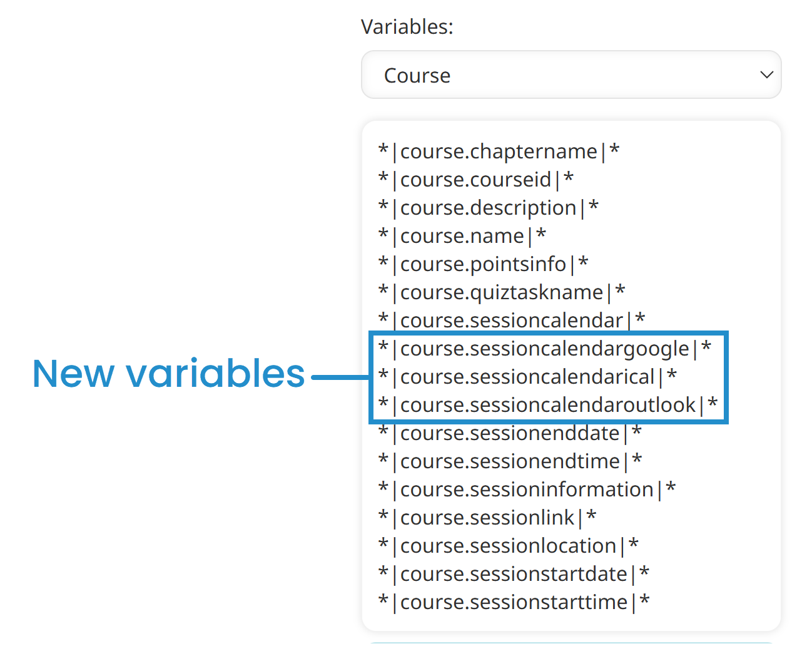812x651 pixels.
Task: Select the course.courseid variable
Action: tap(475, 180)
